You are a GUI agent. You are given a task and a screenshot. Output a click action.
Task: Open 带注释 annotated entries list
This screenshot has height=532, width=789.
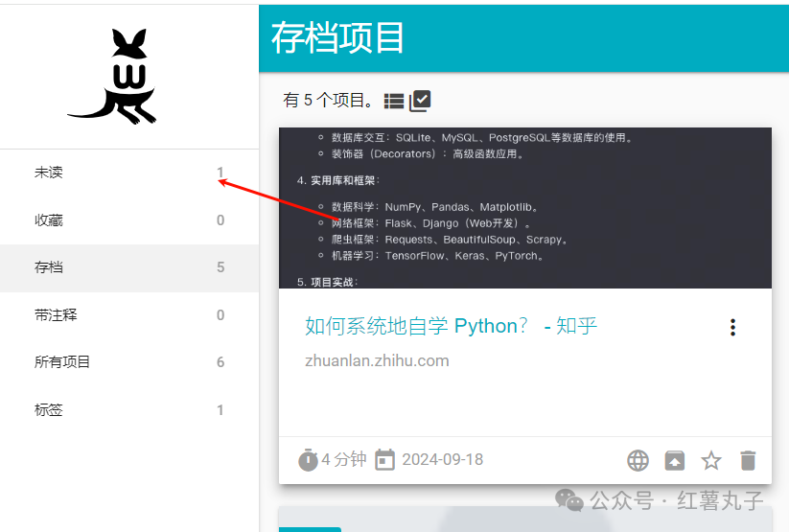pos(56,314)
